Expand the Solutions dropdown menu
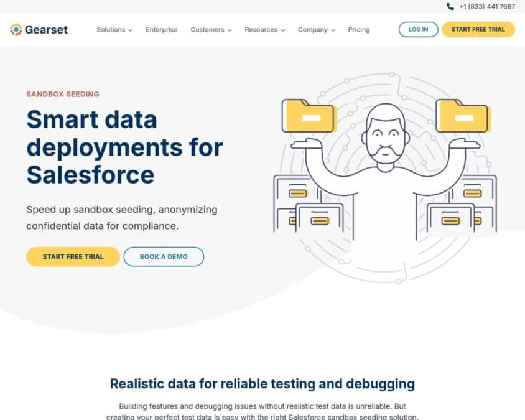Image resolution: width=525 pixels, height=420 pixels. tap(114, 30)
